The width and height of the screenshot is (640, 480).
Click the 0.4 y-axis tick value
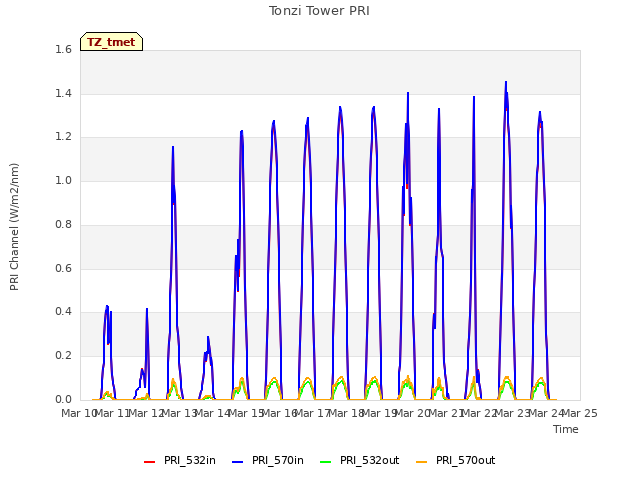[63, 312]
